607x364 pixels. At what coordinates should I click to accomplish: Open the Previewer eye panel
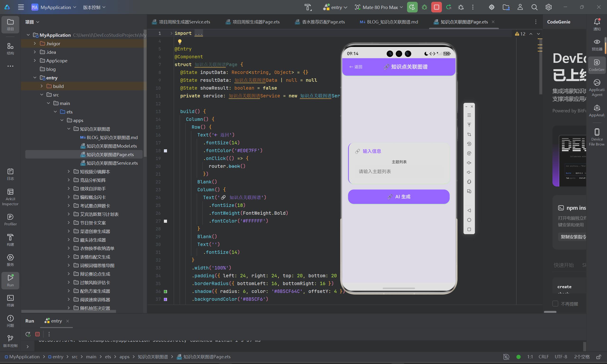point(597,45)
